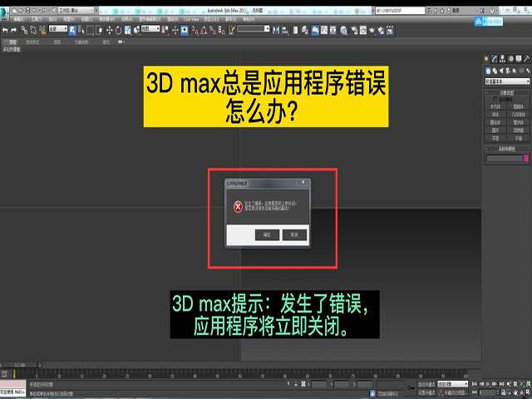Activate the Select and Rotate tool
This screenshot has height=399, width=532.
pos(118,31)
